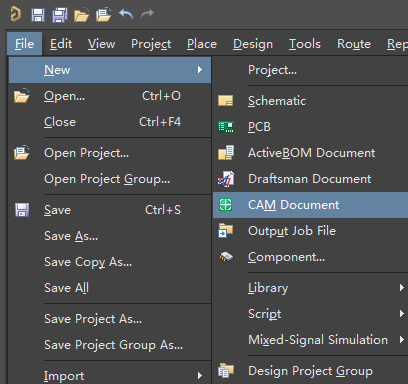
Task: Select Open Project Group... menu entry
Action: point(110,179)
